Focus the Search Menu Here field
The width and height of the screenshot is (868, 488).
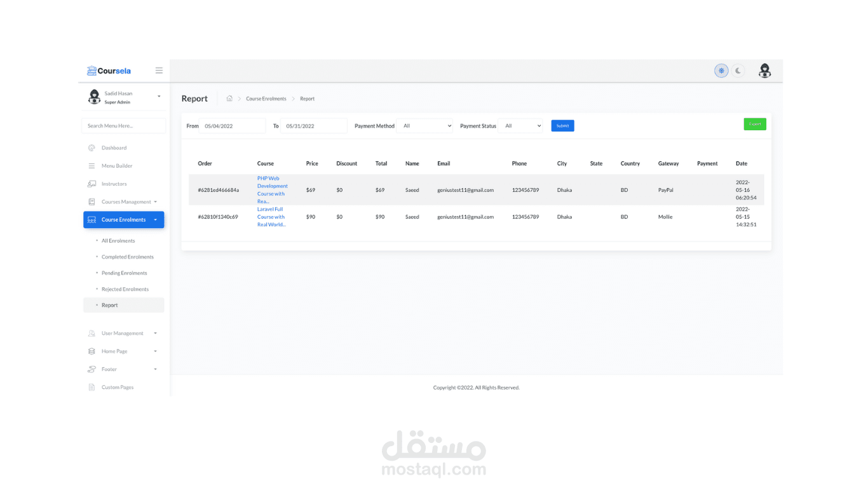click(123, 126)
